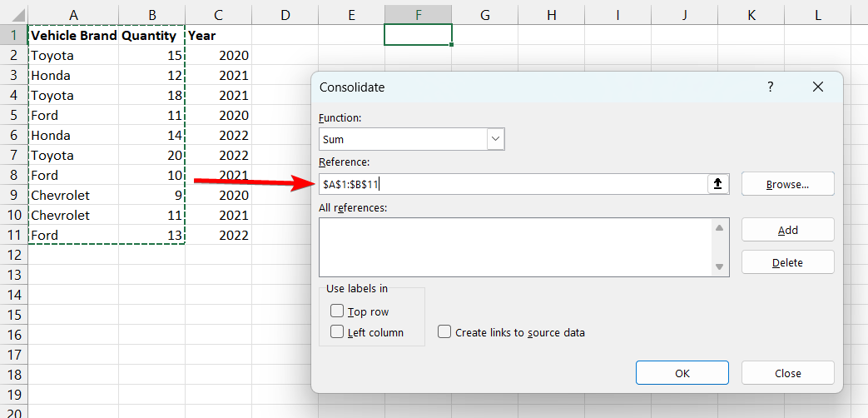Image resolution: width=868 pixels, height=418 pixels.
Task: Enable the Top row checkbox
Action: pos(337,311)
